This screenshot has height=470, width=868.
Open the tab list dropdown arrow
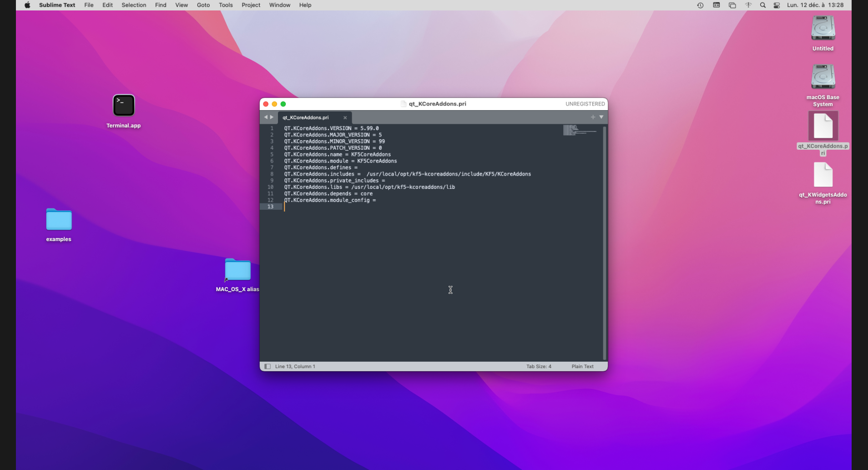pyautogui.click(x=601, y=117)
